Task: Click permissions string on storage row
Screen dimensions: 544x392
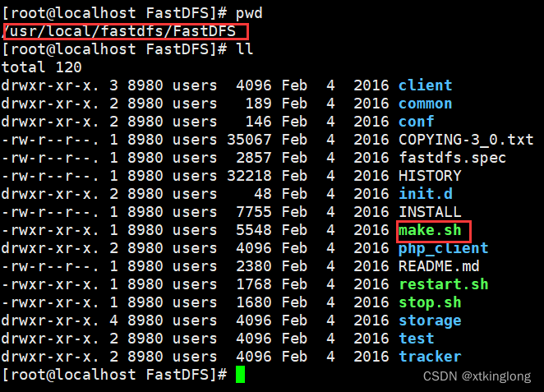Action: tap(50, 321)
